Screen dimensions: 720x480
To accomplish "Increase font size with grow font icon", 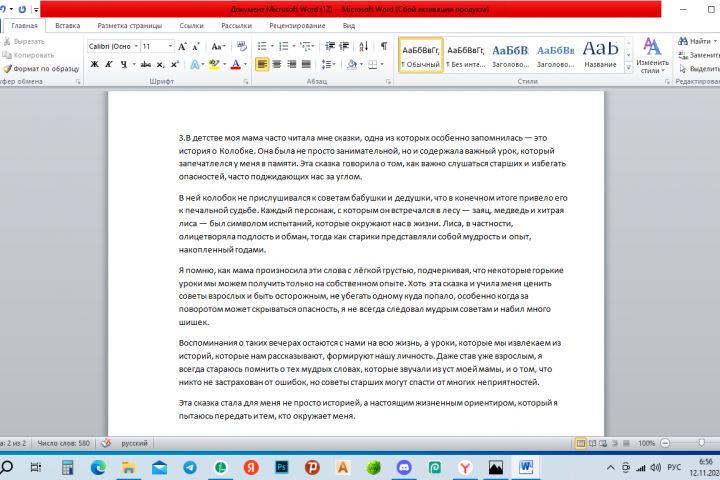I will pyautogui.click(x=182, y=46).
